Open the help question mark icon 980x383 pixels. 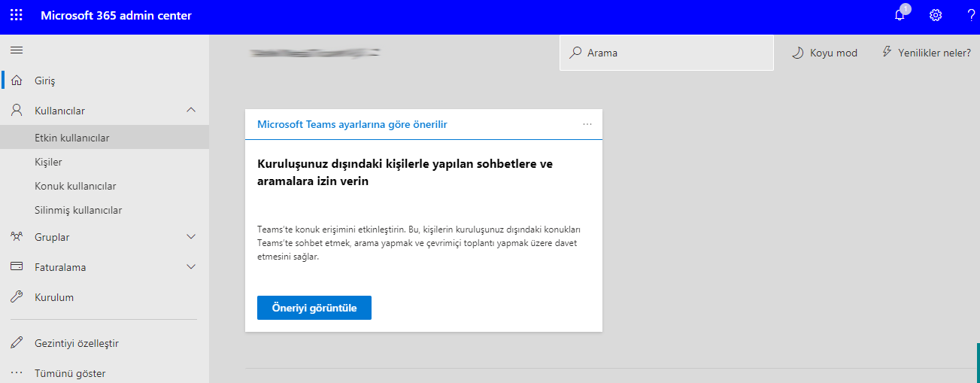click(x=971, y=15)
